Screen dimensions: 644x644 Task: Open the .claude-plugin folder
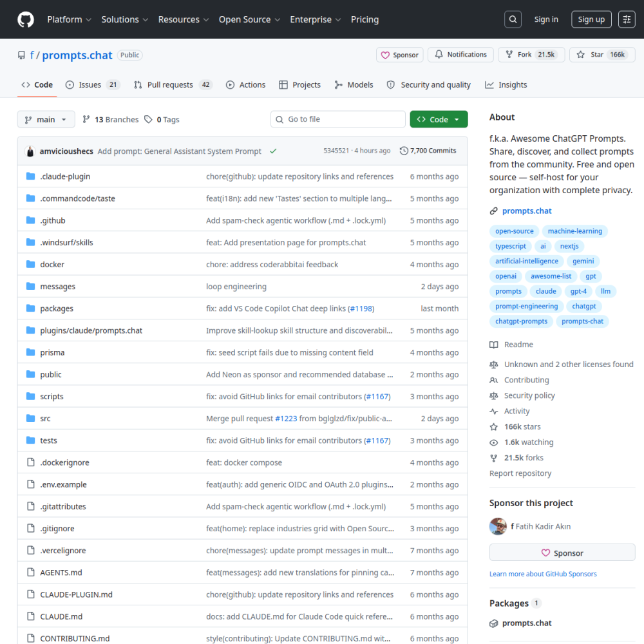tap(65, 176)
